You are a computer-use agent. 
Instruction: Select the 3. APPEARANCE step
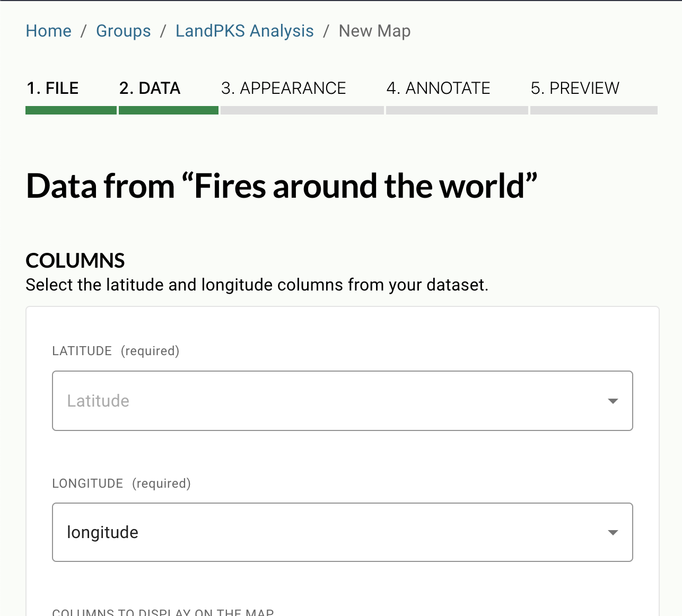click(x=283, y=88)
